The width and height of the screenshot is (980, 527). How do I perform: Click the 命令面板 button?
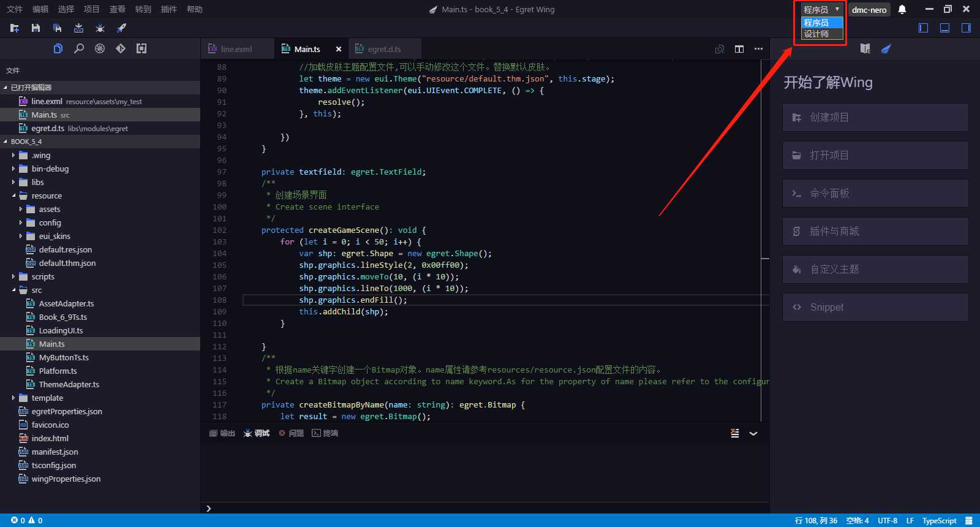[x=875, y=193]
